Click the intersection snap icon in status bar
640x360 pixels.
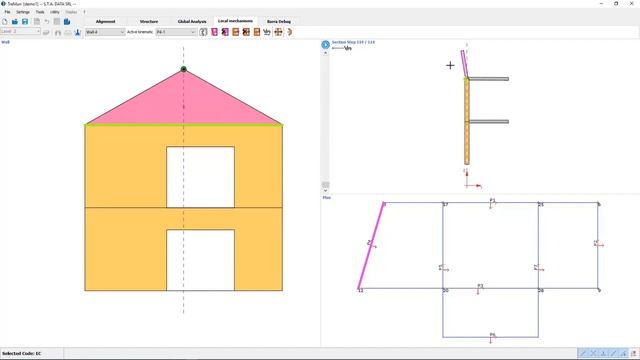tap(593, 353)
